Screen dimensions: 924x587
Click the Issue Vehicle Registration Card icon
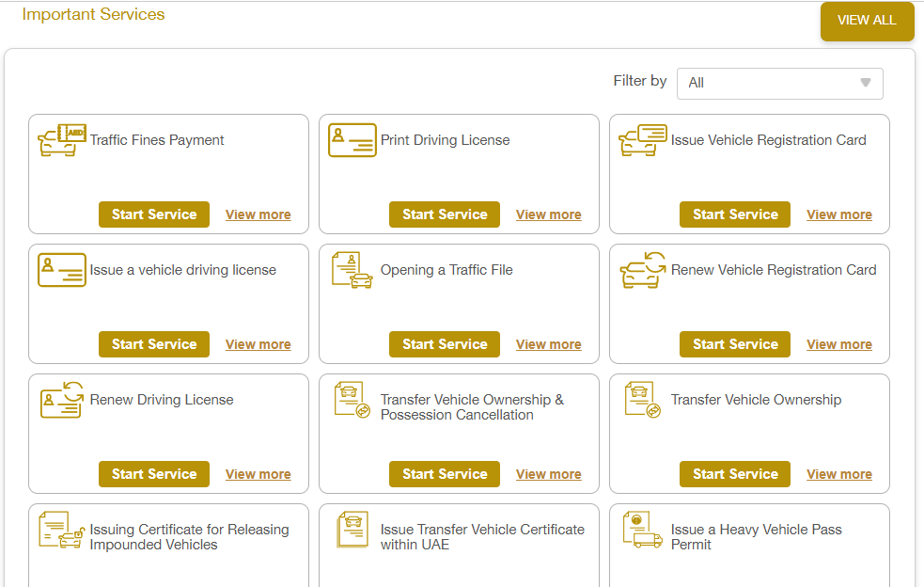(643, 140)
